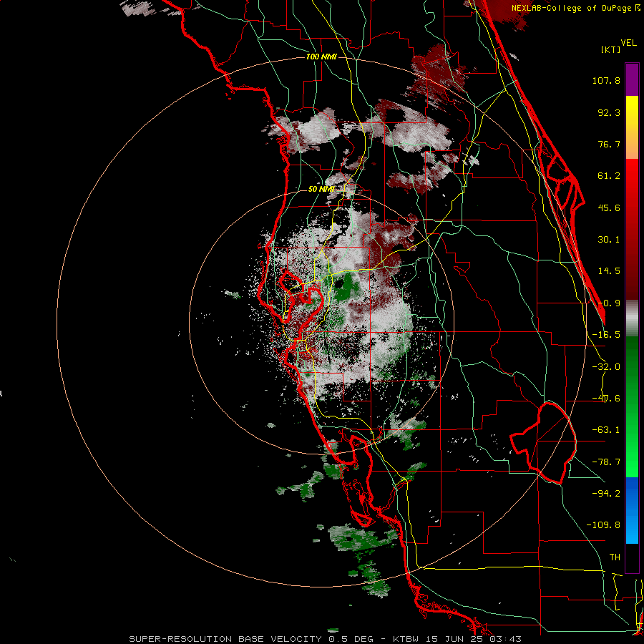
Task: Click the 100 NMI range ring label
Action: pyautogui.click(x=321, y=57)
